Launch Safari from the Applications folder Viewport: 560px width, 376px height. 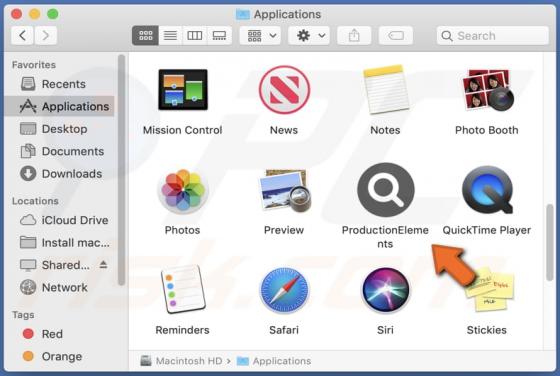(x=284, y=290)
